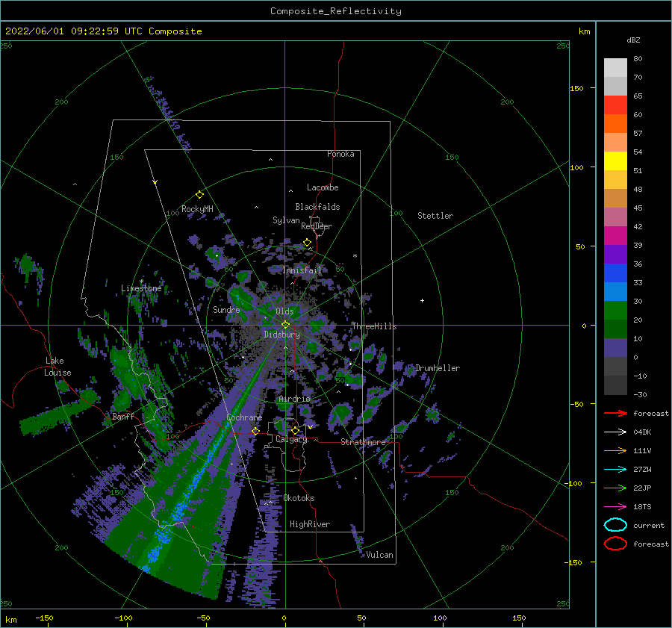Click the white asterisk marker above Limestone
Screen dimensions: 672x628
tap(141, 282)
